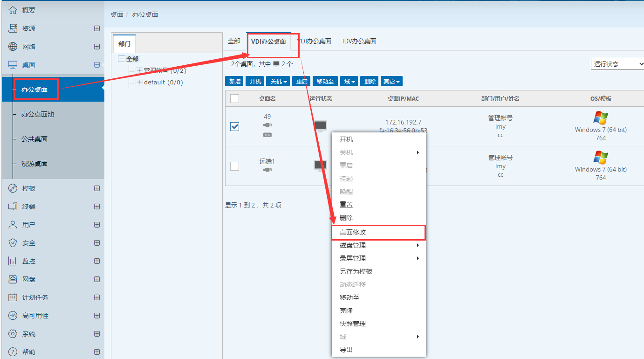Screen dimensions: 644x359
Task: Click the 网络 globe icon
Action: [x=13, y=47]
